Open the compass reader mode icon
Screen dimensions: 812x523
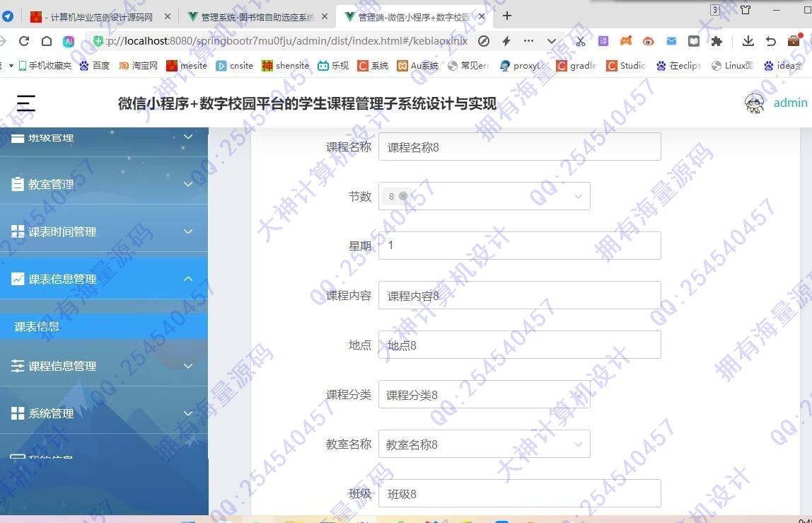(x=484, y=41)
